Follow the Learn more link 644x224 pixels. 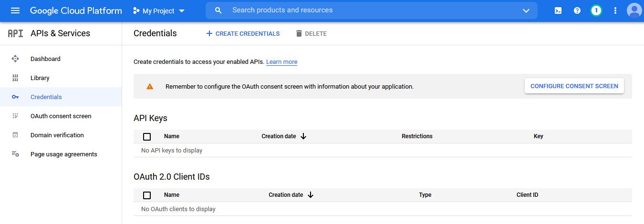point(281,62)
